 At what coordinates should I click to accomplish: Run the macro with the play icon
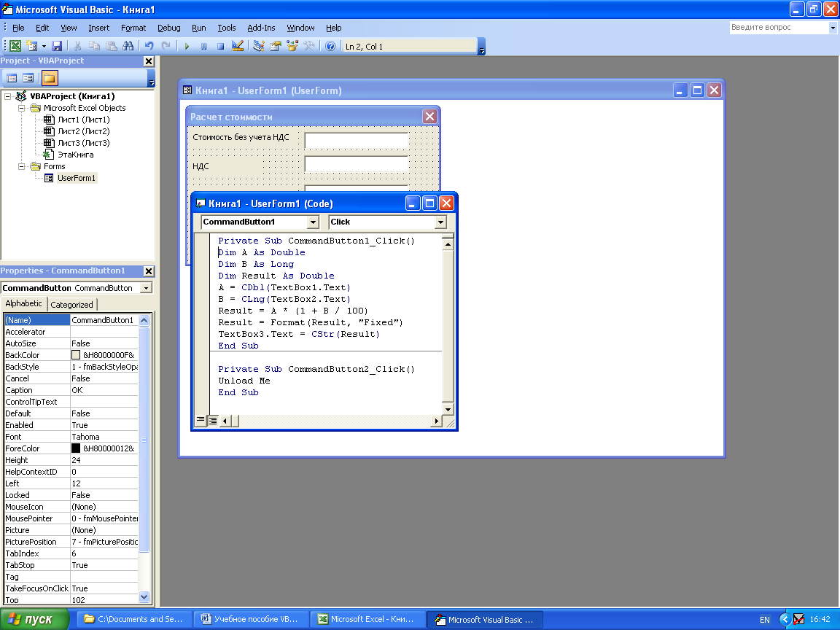pyautogui.click(x=187, y=47)
